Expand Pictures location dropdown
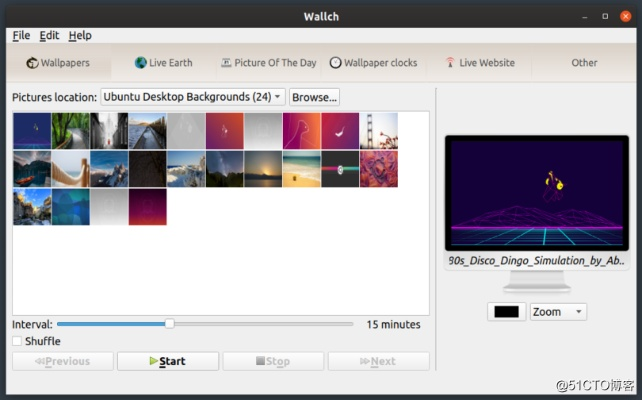Image resolution: width=642 pixels, height=400 pixels. pyautogui.click(x=193, y=97)
